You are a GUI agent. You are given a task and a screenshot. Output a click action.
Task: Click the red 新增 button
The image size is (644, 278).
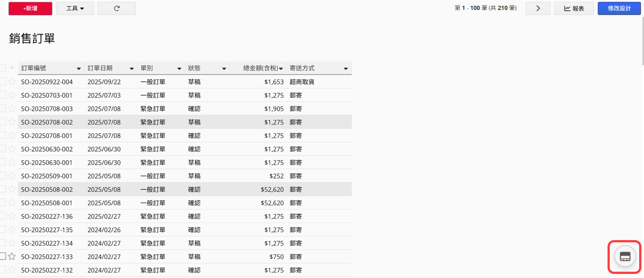point(30,8)
